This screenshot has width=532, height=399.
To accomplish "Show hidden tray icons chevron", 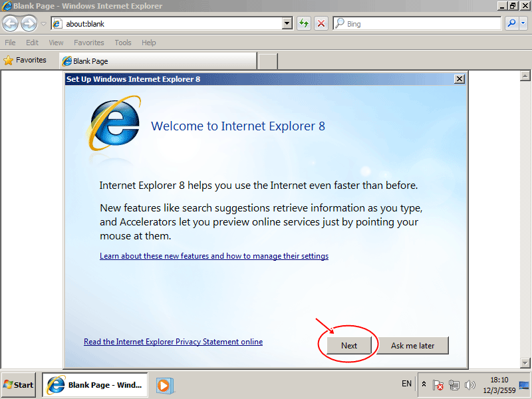I will coord(424,384).
